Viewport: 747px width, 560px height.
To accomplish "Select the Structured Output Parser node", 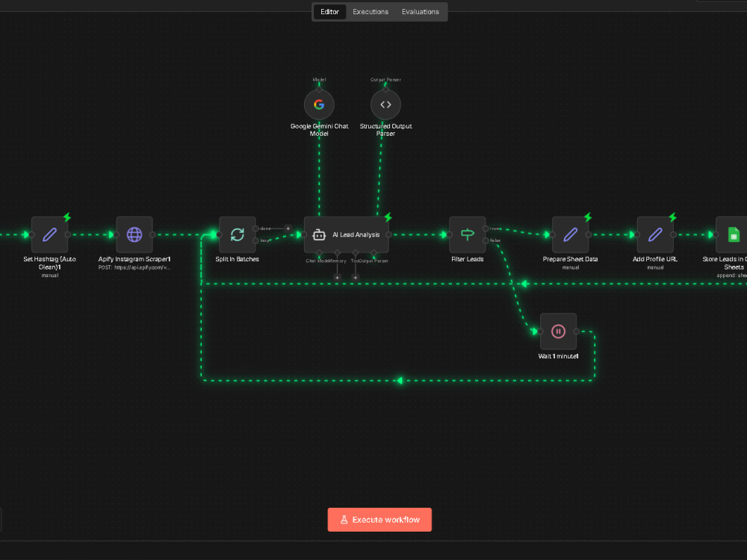I will point(386,105).
